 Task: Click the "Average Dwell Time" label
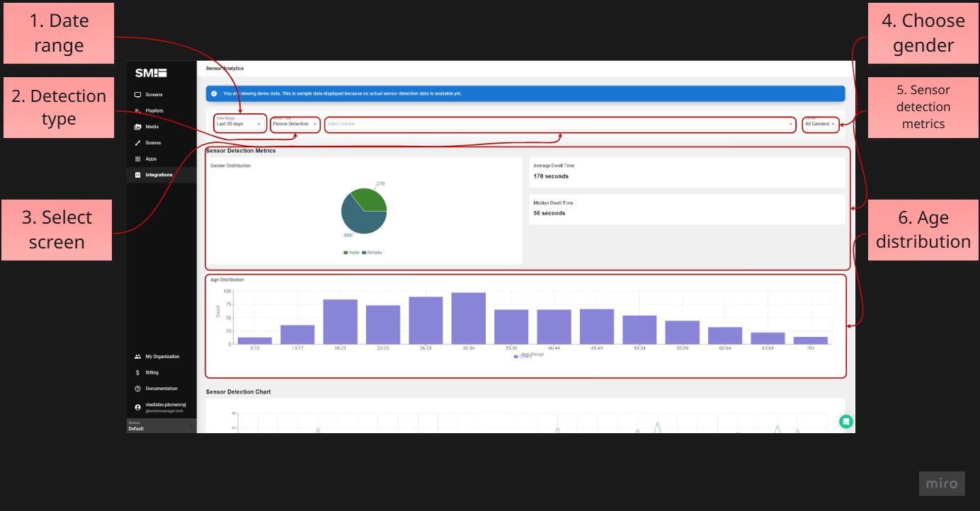(554, 166)
